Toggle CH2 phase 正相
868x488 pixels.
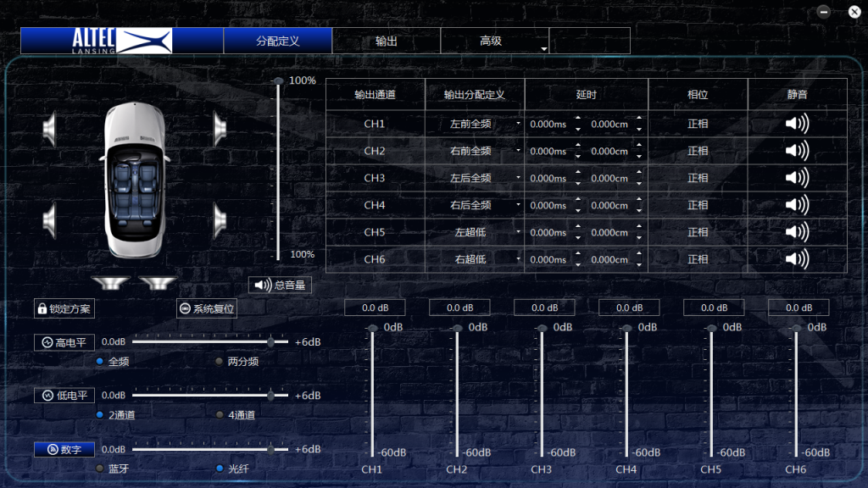coord(698,151)
